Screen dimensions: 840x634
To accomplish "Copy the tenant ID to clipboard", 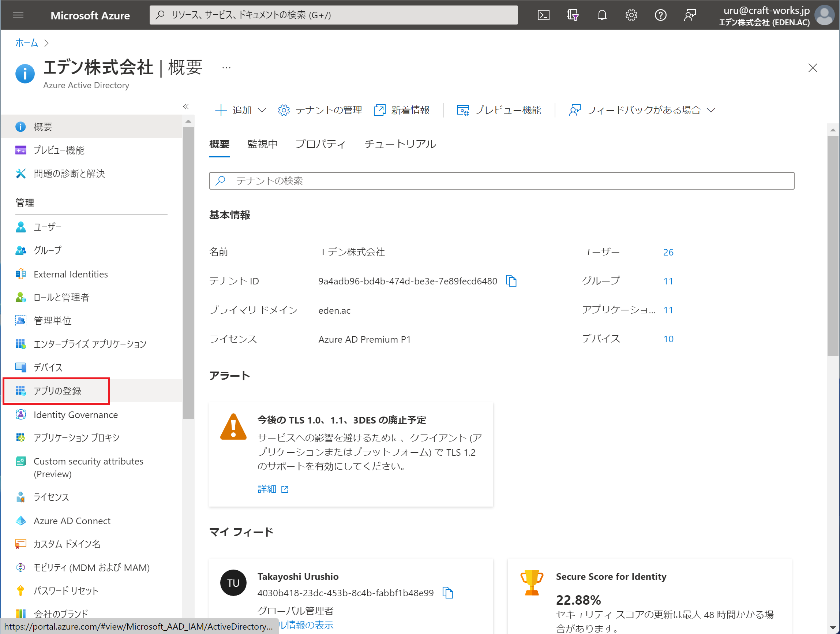I will 511,281.
